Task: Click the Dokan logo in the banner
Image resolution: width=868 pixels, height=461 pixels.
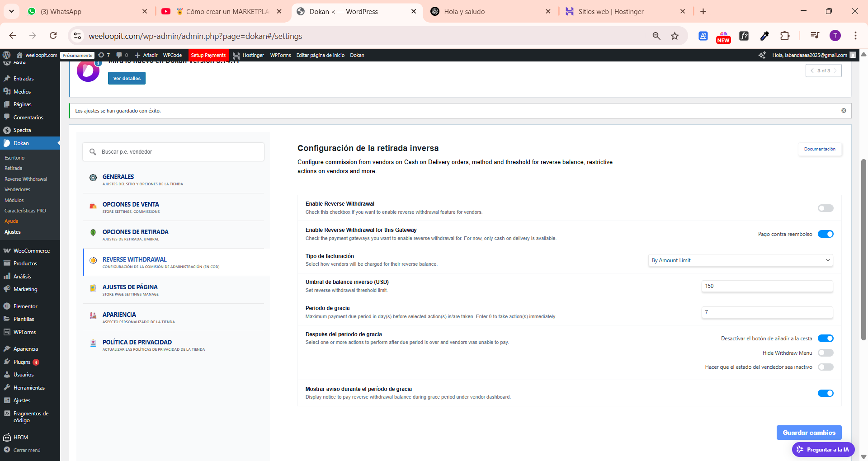Action: (x=88, y=71)
